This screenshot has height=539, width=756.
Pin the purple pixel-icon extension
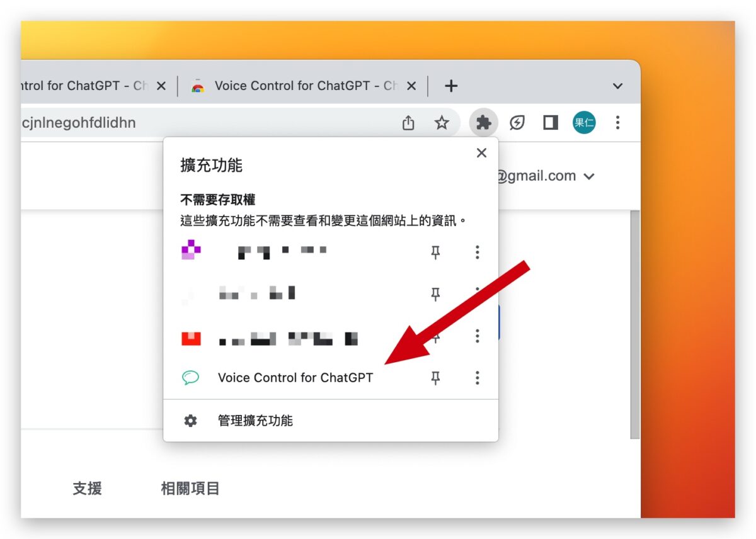435,252
